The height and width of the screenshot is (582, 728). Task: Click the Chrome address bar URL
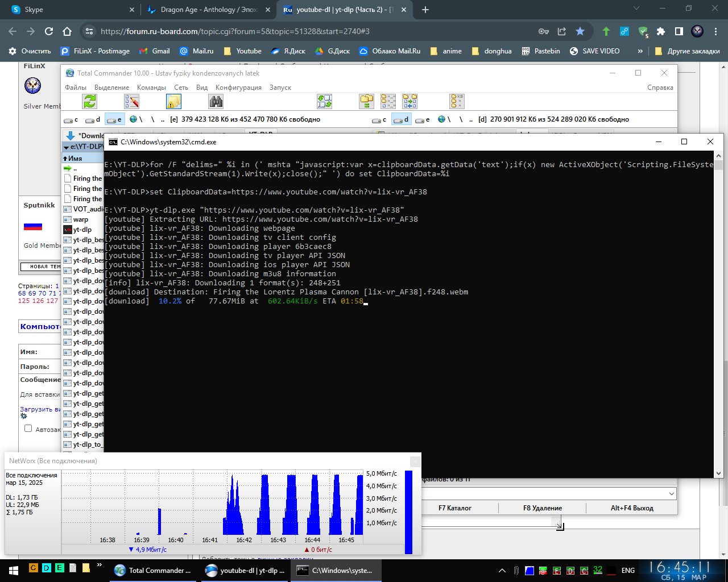point(235,32)
